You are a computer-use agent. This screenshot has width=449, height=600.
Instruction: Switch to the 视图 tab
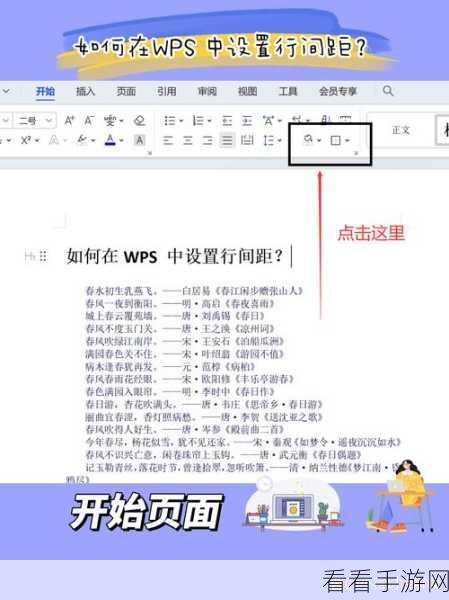click(x=247, y=91)
